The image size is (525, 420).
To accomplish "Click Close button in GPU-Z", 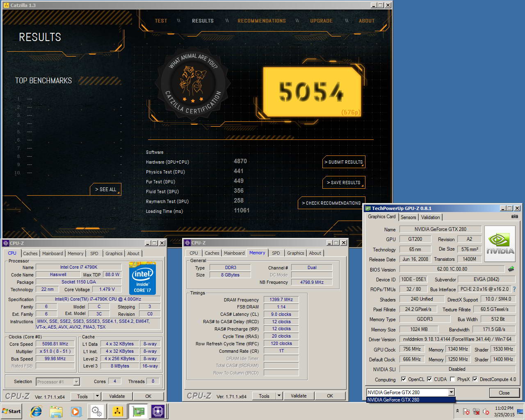I will point(504,393).
